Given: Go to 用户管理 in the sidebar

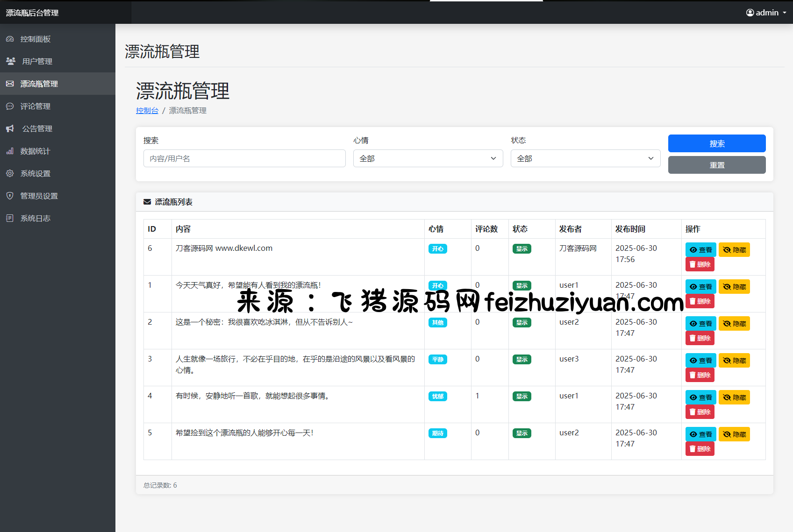Looking at the screenshot, I should pos(37,62).
